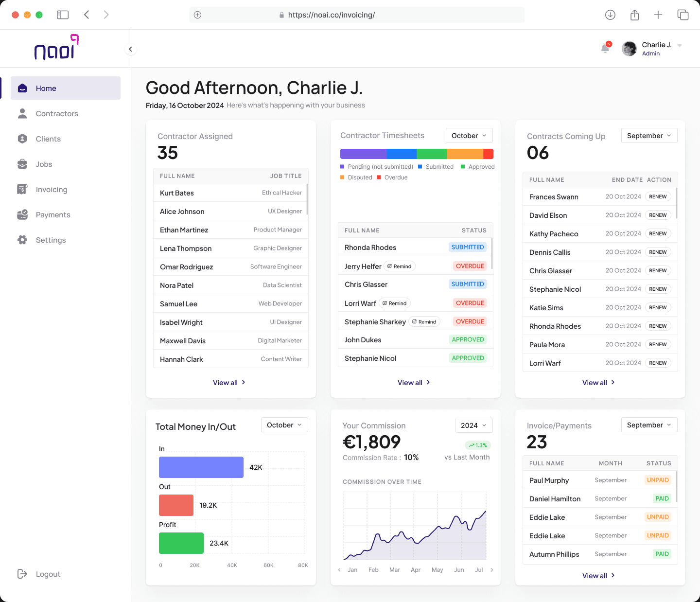Open Payments in the sidebar menu
The image size is (700, 602).
click(66, 214)
